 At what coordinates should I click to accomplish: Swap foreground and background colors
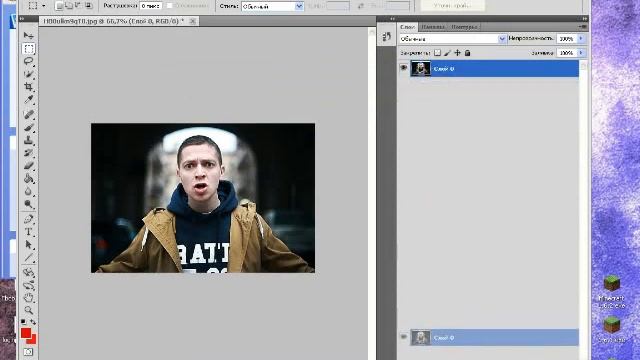33,322
